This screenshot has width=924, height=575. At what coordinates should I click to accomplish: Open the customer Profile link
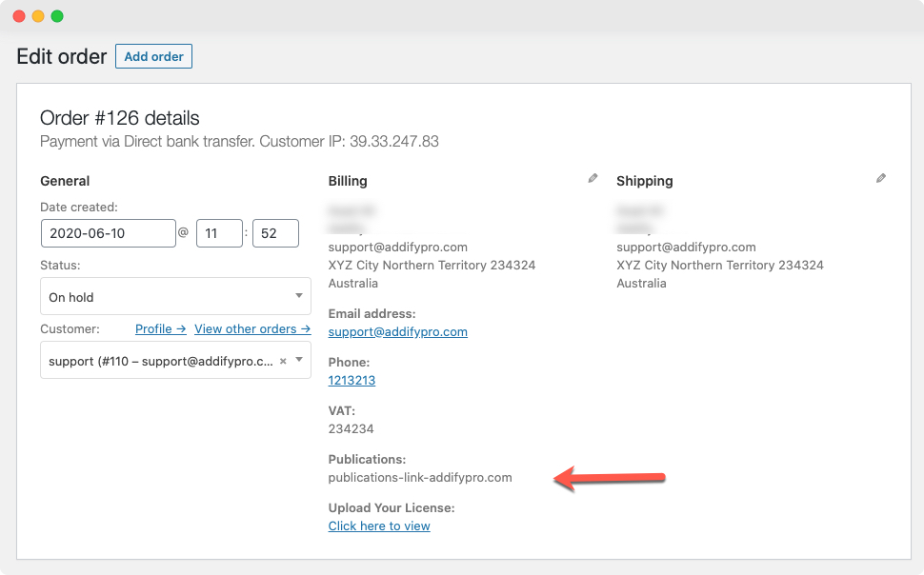pyautogui.click(x=160, y=328)
